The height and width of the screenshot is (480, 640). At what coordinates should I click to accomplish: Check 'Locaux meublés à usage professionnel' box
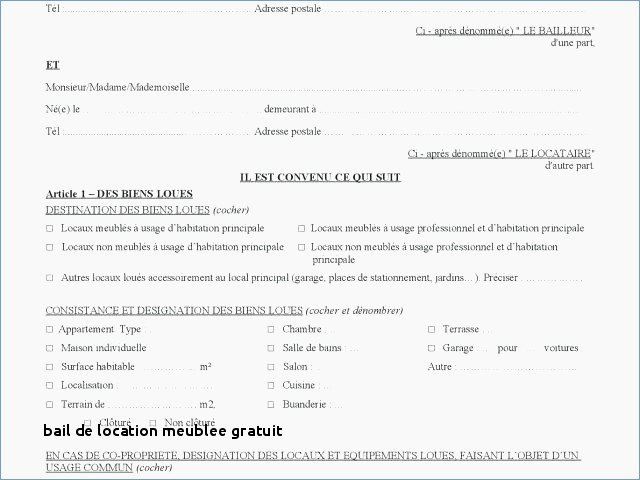[x=301, y=229]
